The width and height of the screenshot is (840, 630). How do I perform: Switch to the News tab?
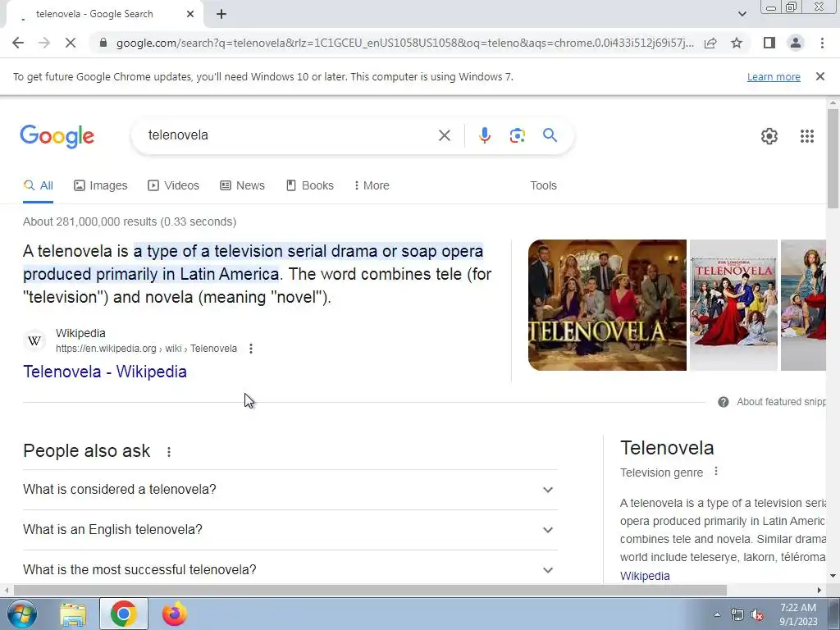pos(242,185)
